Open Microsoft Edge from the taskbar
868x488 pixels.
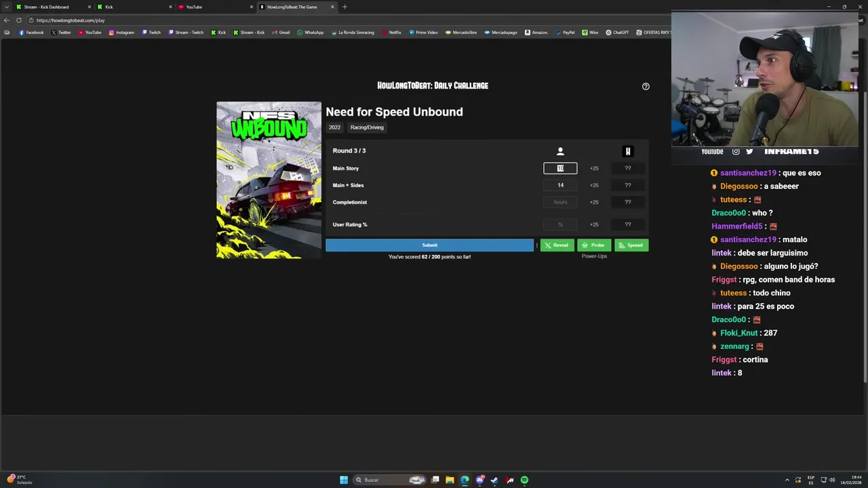(465, 480)
